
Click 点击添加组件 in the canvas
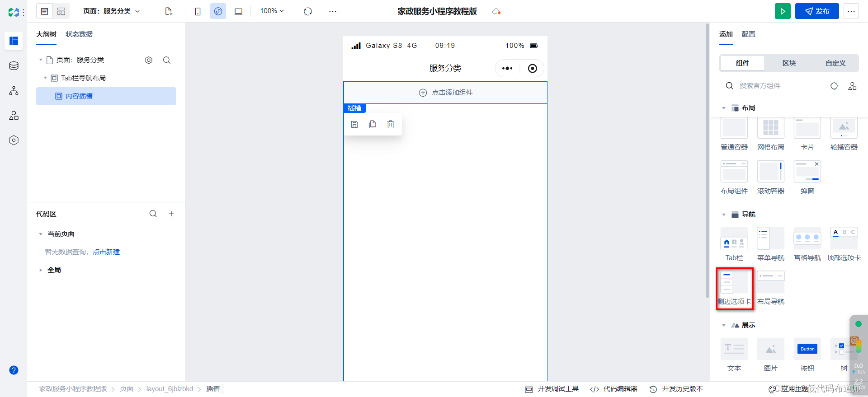pyautogui.click(x=445, y=93)
